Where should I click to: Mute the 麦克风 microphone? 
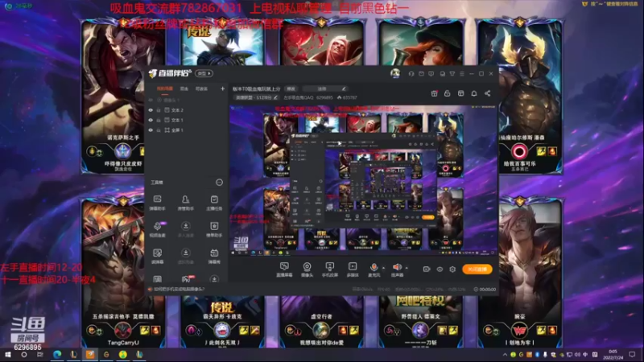click(374, 269)
